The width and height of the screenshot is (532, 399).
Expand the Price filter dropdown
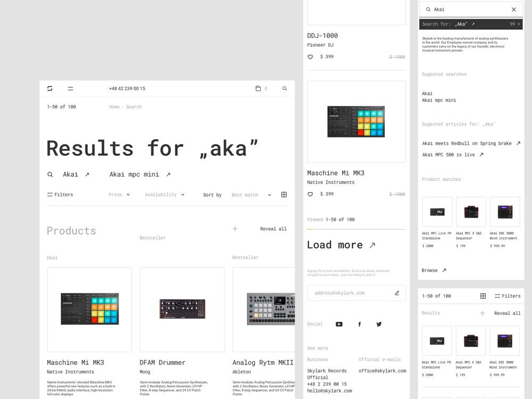coord(119,195)
